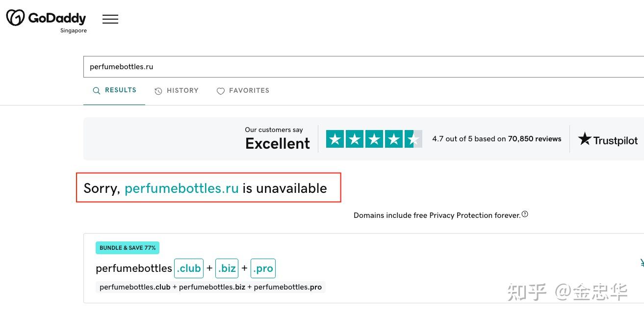This screenshot has height=318, width=644.
Task: Click the Results magnifier icon
Action: (97, 91)
